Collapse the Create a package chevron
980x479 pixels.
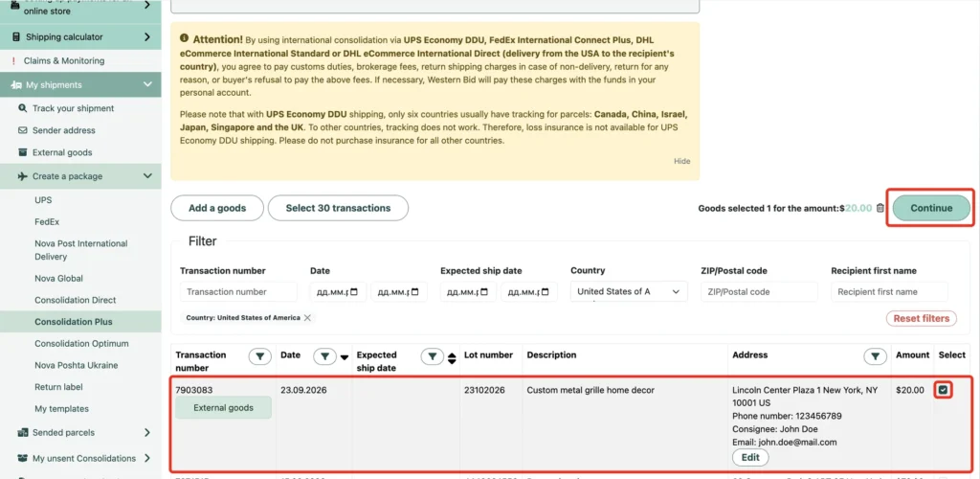(147, 176)
